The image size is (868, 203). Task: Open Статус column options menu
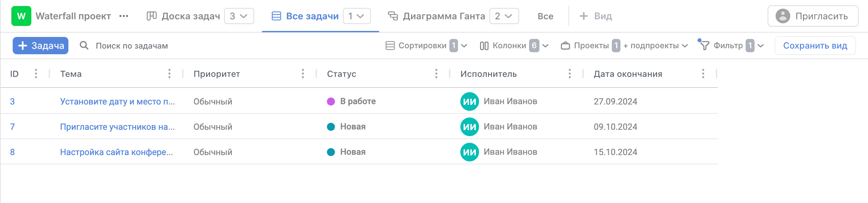436,74
